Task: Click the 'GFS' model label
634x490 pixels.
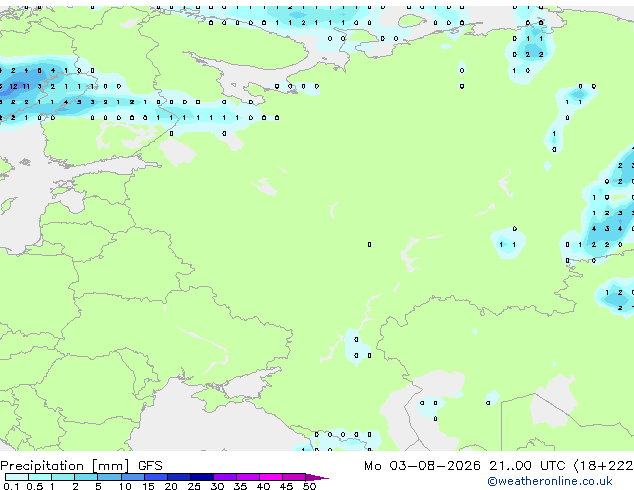Action: click(150, 466)
